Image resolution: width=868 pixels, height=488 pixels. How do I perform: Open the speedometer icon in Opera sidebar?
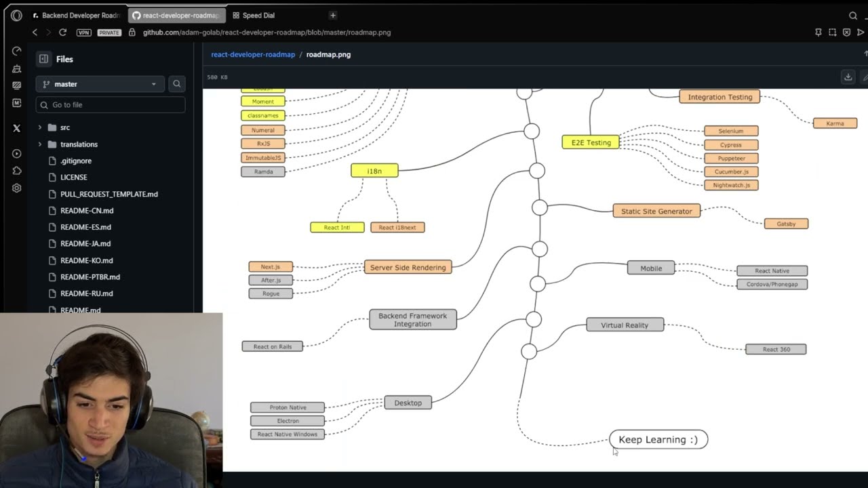pyautogui.click(x=17, y=52)
